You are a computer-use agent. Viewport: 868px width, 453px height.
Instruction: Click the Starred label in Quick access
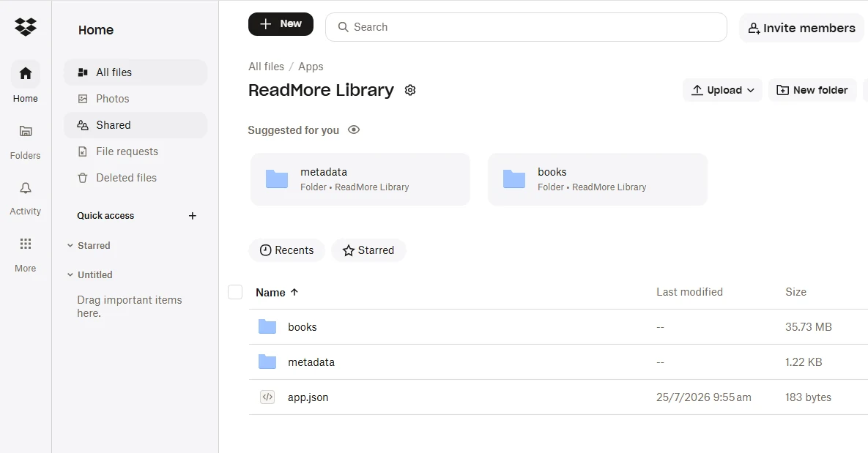tap(94, 246)
